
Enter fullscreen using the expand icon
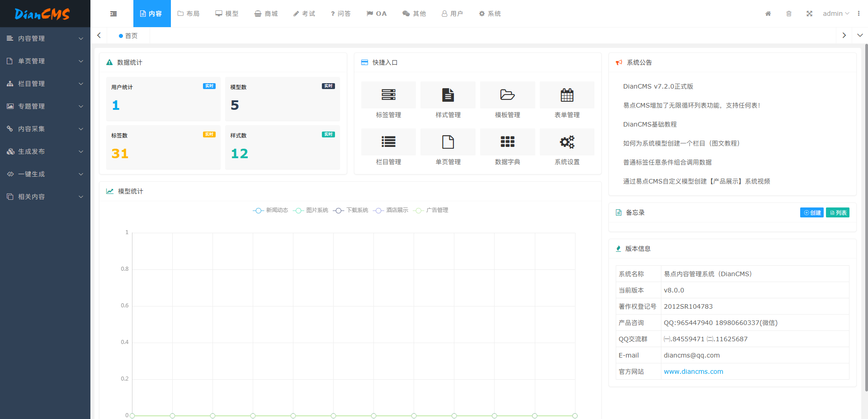pos(809,14)
